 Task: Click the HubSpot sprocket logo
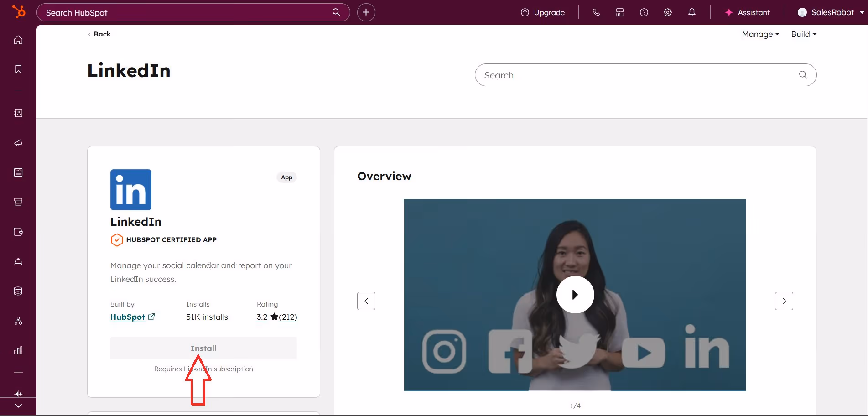click(x=19, y=11)
